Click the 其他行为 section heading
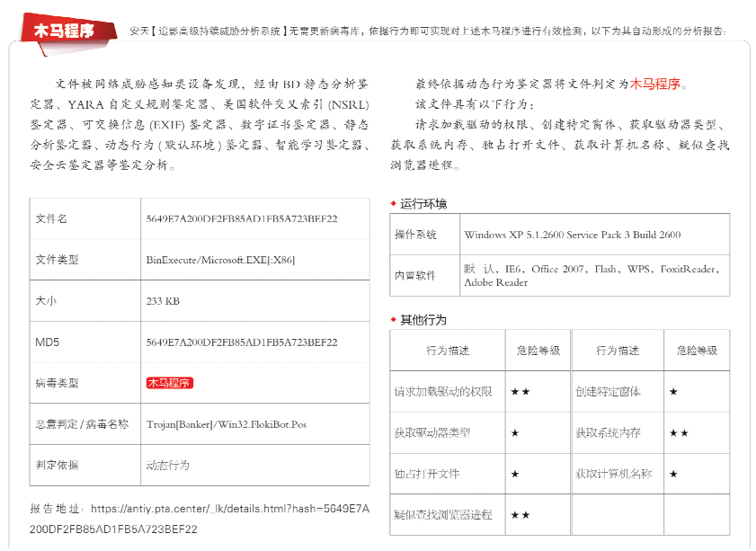Viewport: 756px width, 551px height. click(423, 320)
